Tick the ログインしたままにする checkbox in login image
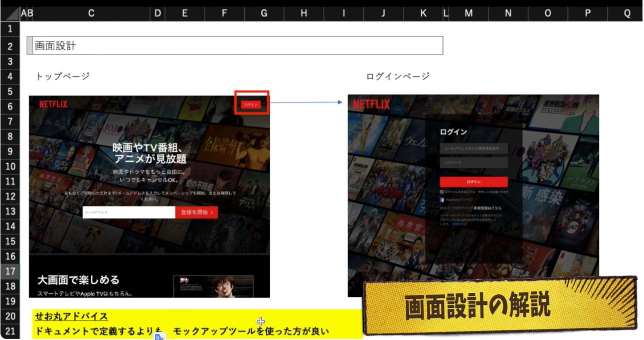The width and height of the screenshot is (644, 340). 441,192
